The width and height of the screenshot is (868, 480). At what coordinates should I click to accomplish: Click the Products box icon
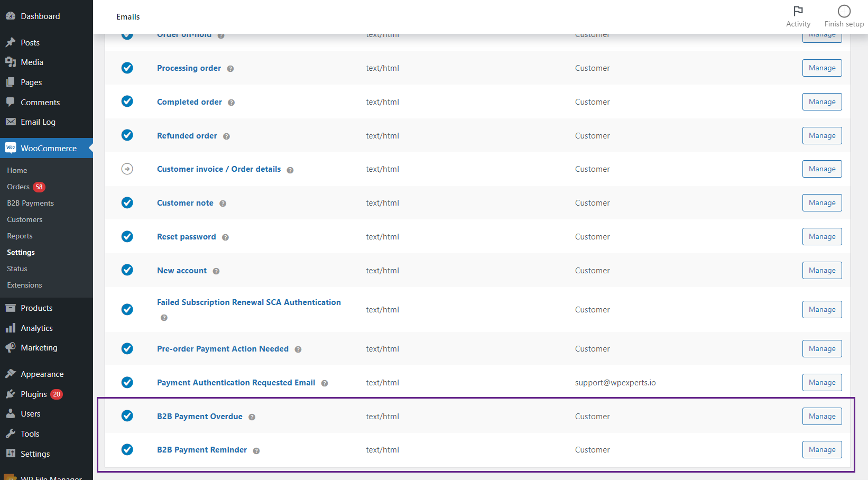(x=11, y=308)
